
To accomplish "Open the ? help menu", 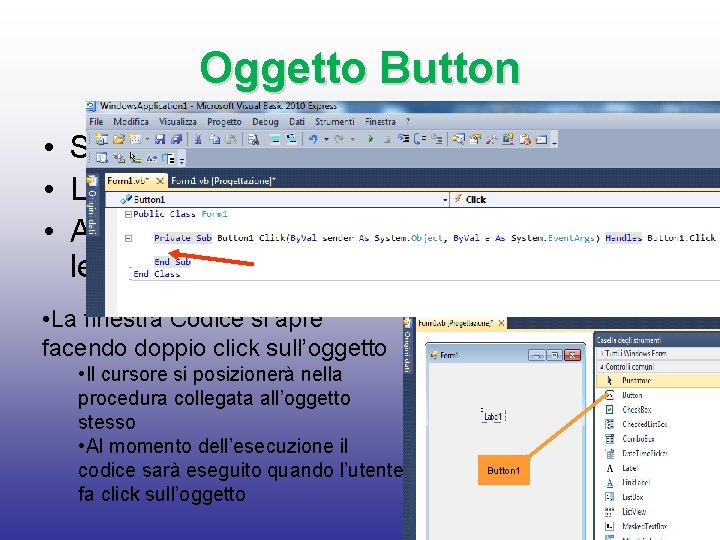I will pyautogui.click(x=408, y=122).
